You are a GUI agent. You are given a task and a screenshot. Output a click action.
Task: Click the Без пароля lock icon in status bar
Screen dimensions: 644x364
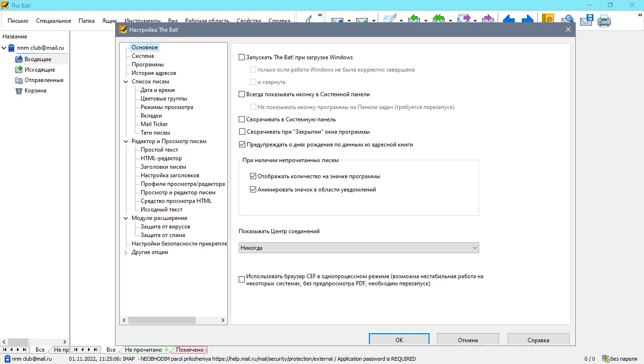click(606, 359)
